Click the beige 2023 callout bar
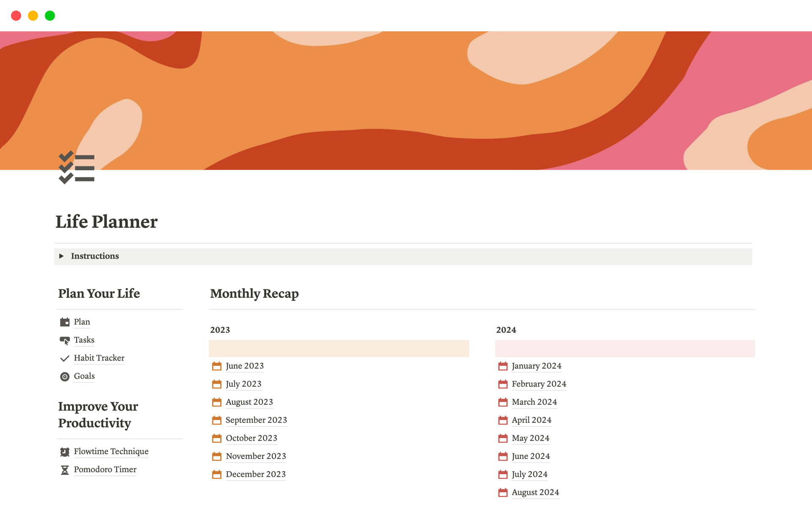Viewport: 812px width, 508px height. point(339,348)
